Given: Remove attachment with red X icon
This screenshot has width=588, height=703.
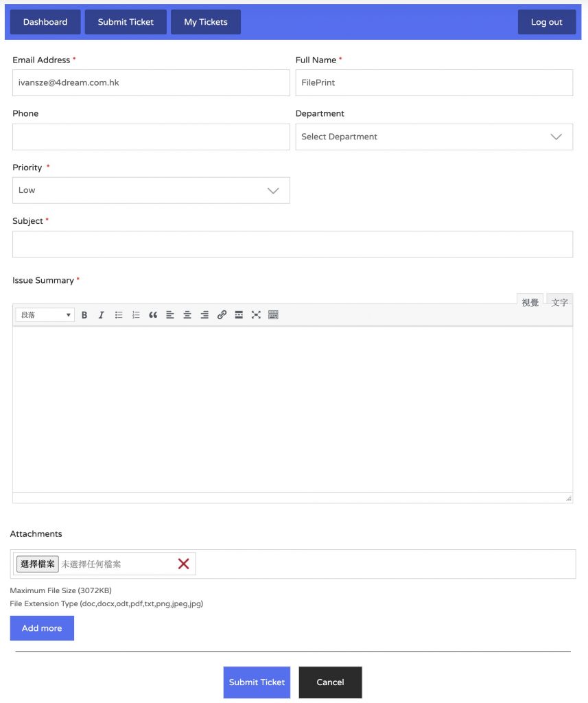Looking at the screenshot, I should click(x=183, y=564).
